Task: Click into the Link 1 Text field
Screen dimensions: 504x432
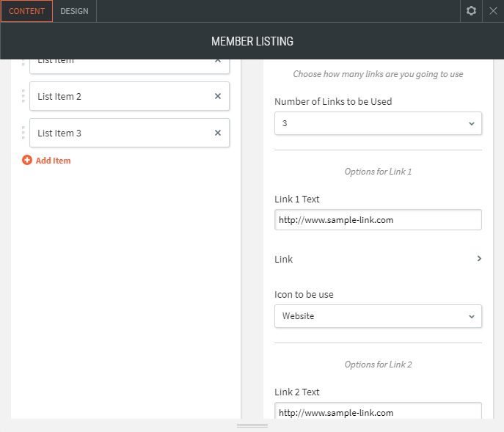Action: [x=378, y=219]
